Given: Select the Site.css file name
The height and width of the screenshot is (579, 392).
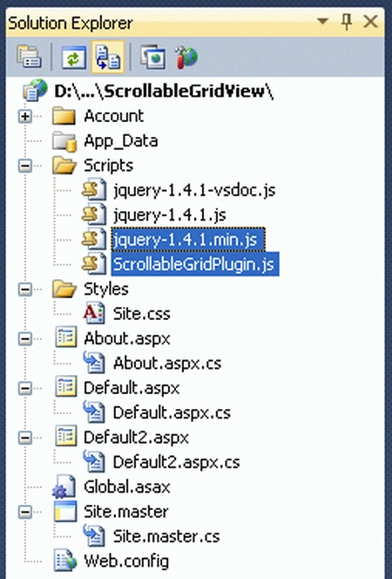Looking at the screenshot, I should [142, 314].
